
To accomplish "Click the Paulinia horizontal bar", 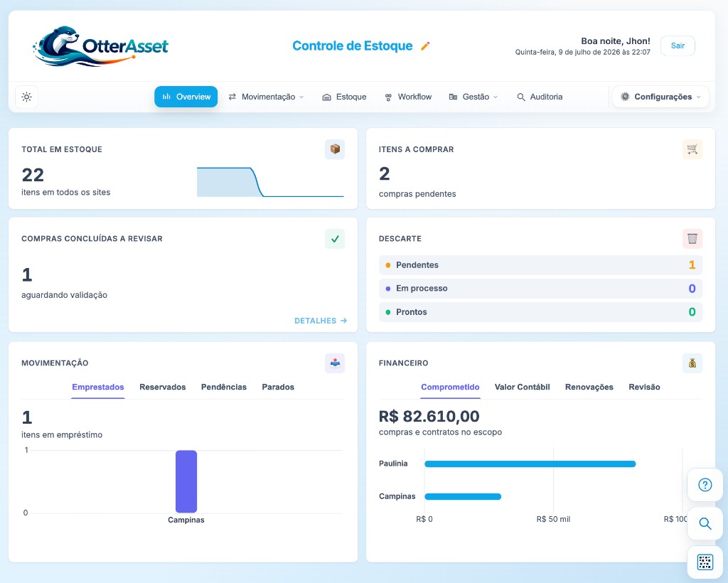I will 530,464.
